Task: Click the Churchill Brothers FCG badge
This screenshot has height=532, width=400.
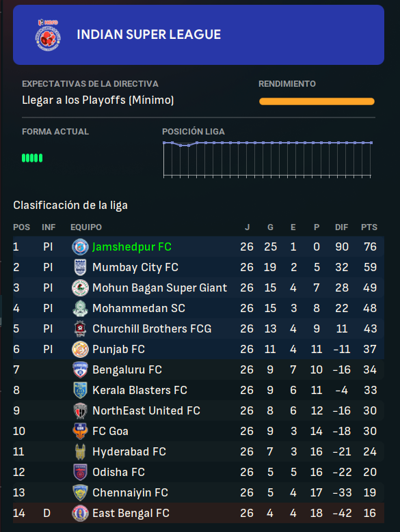Action: (80, 328)
